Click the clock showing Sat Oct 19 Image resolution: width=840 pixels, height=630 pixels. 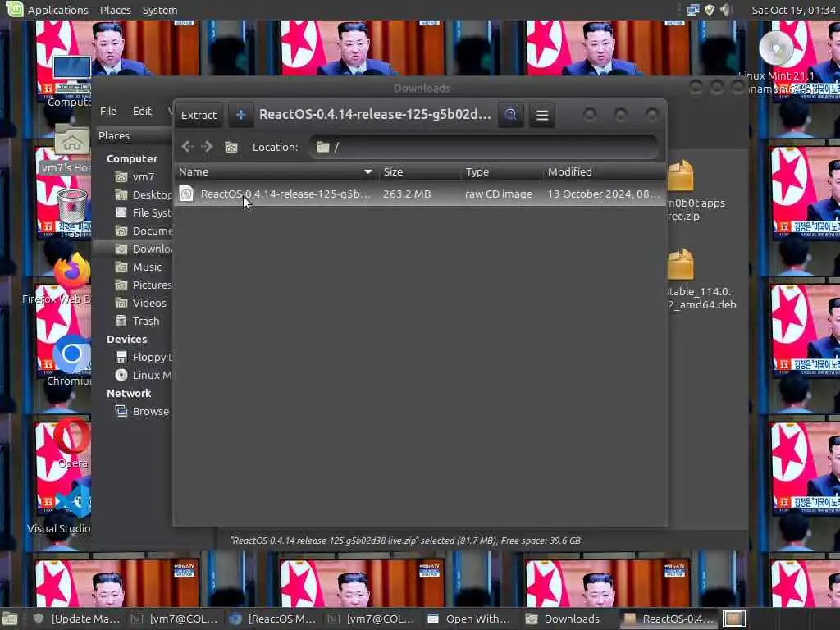pos(793,10)
